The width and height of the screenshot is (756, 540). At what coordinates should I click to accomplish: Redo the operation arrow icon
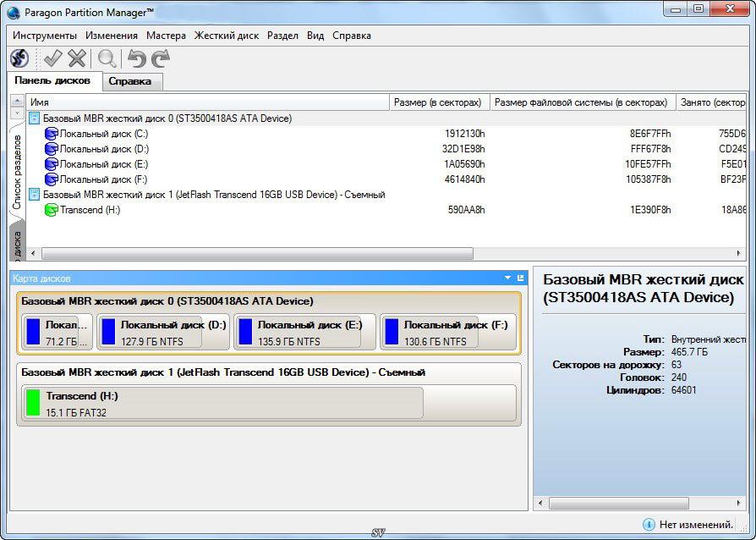tap(161, 59)
